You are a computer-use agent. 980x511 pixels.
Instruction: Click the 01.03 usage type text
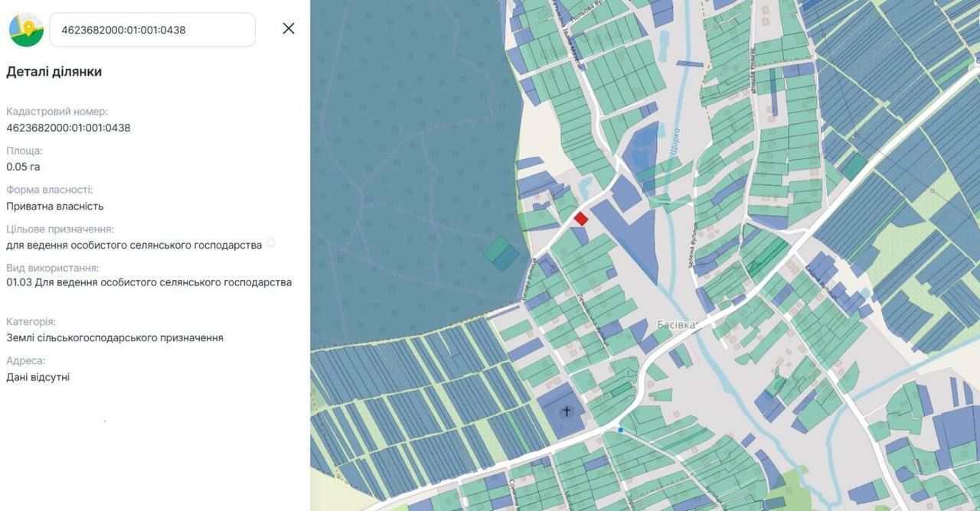(149, 282)
